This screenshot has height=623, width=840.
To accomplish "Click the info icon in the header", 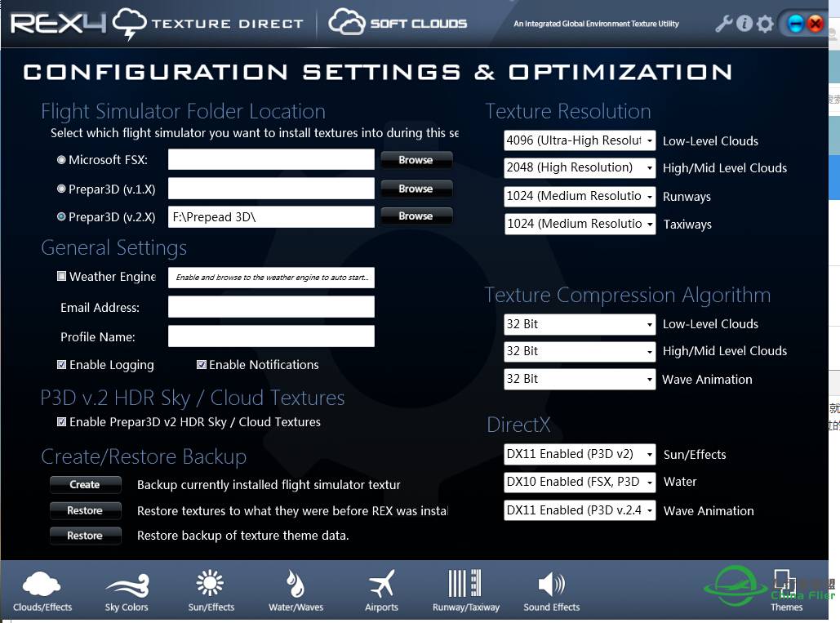I will click(x=744, y=24).
